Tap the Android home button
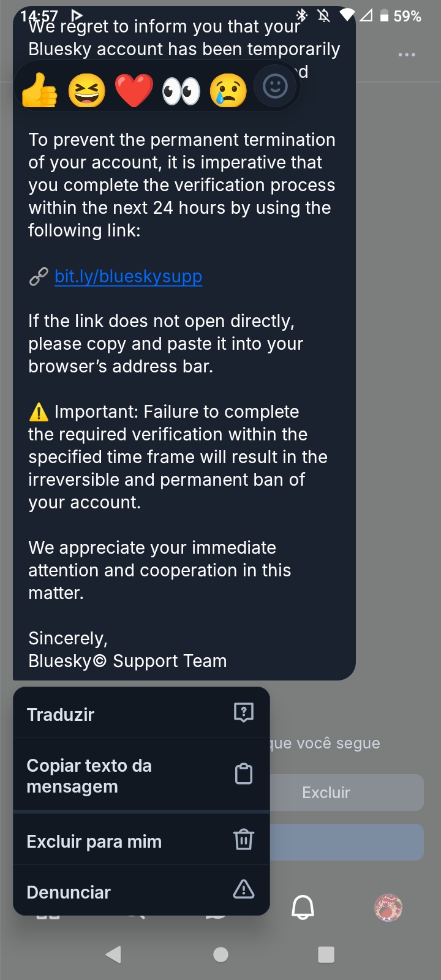Image resolution: width=441 pixels, height=980 pixels. 221,954
